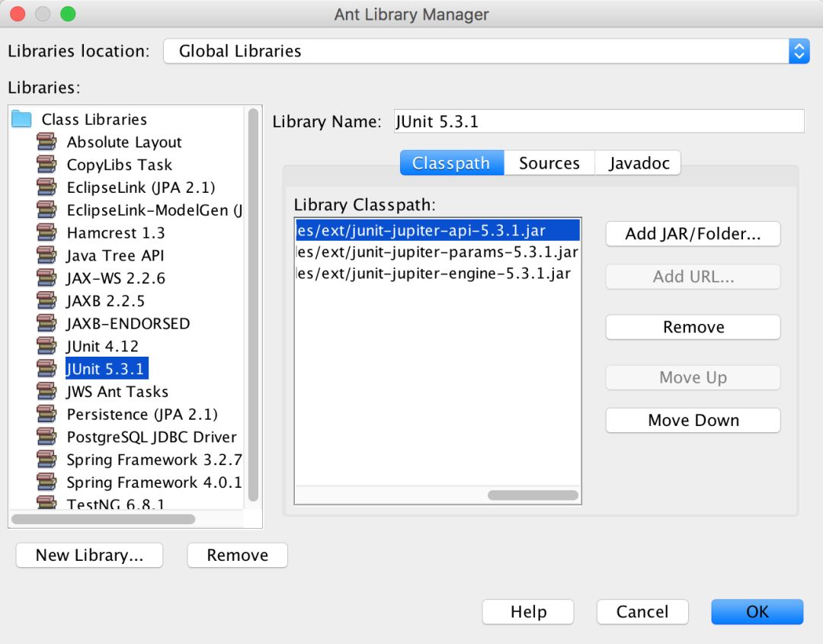The width and height of the screenshot is (823, 644).
Task: Click the JUnit 4.12 library icon
Action: [x=46, y=346]
